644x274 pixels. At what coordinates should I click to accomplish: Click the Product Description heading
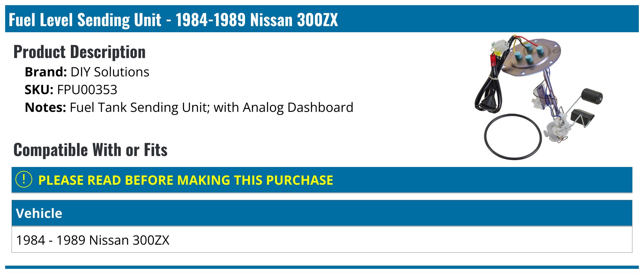click(x=80, y=52)
